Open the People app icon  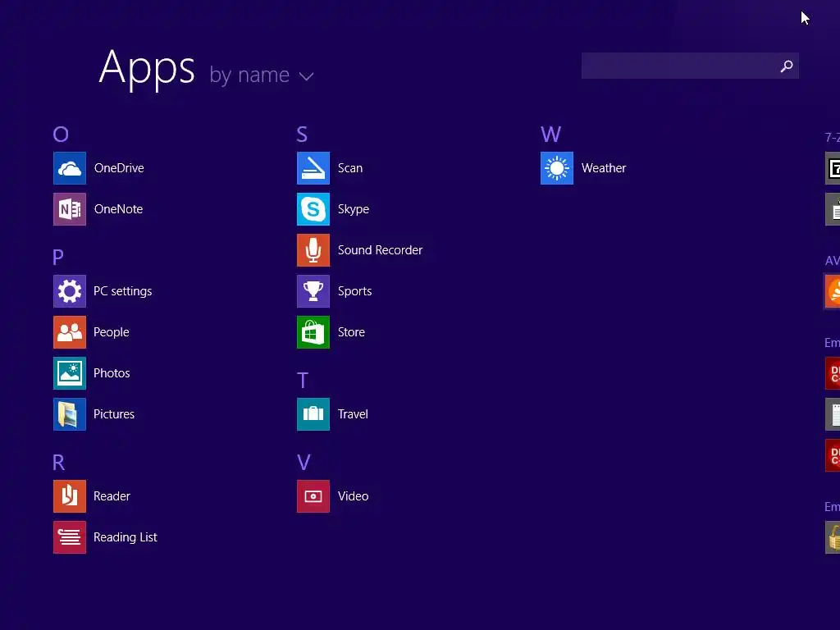tap(70, 332)
